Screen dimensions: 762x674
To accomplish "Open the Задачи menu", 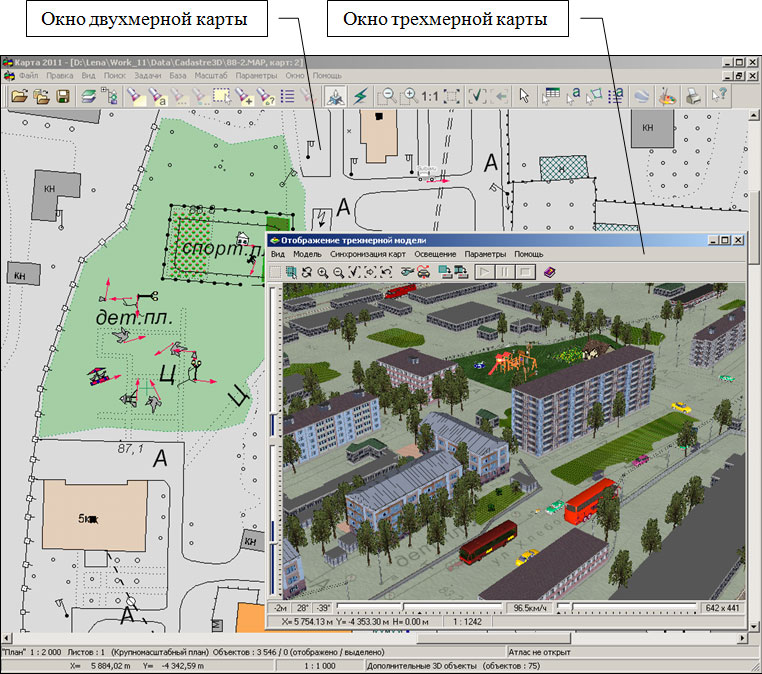I will tap(148, 76).
